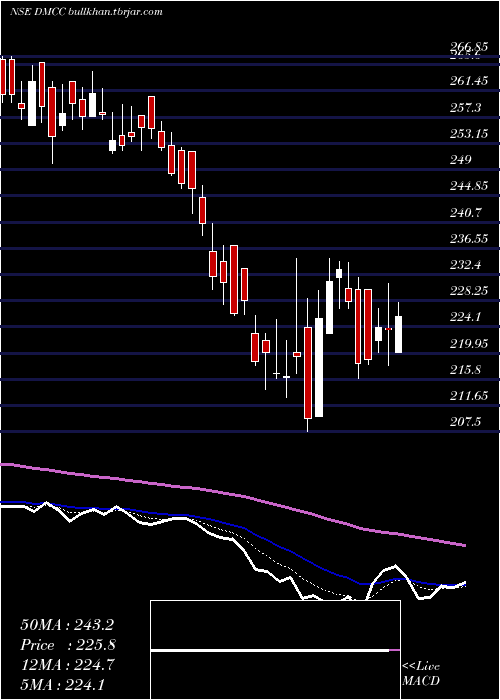Click the <<Live MACD label
This screenshot has width=500, height=700.
coord(421,674)
